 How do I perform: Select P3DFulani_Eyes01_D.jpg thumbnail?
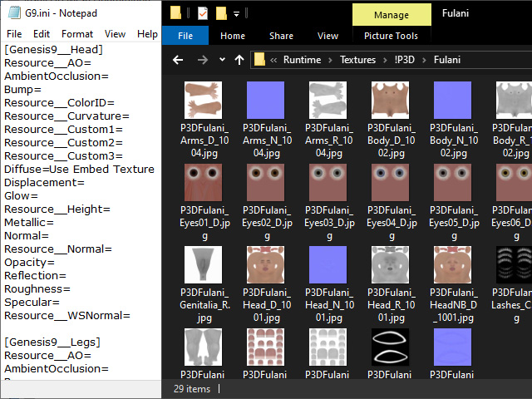point(203,183)
